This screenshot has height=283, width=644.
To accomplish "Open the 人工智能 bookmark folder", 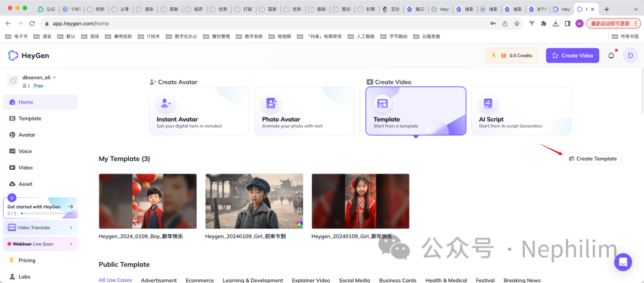I will click(361, 36).
